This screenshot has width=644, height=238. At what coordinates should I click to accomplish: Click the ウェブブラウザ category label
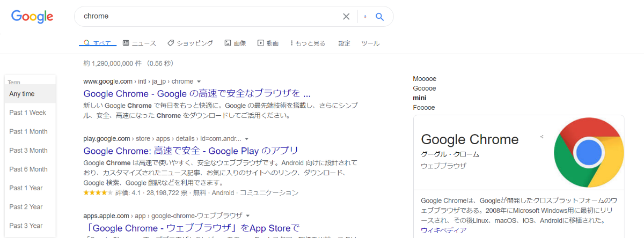(x=444, y=166)
